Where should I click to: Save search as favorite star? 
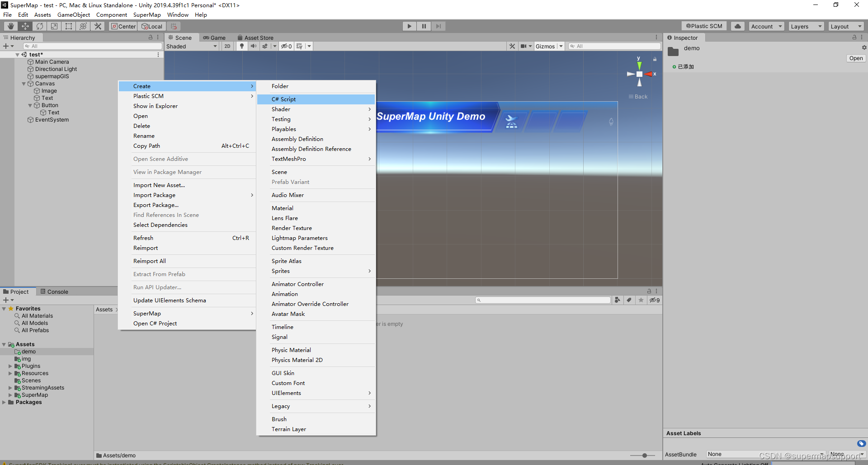641,300
